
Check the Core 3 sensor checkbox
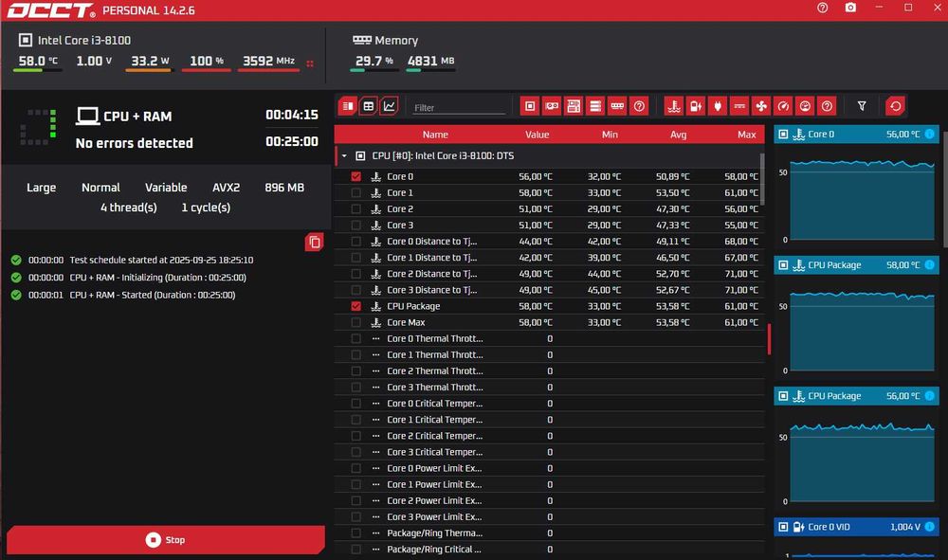click(x=356, y=226)
